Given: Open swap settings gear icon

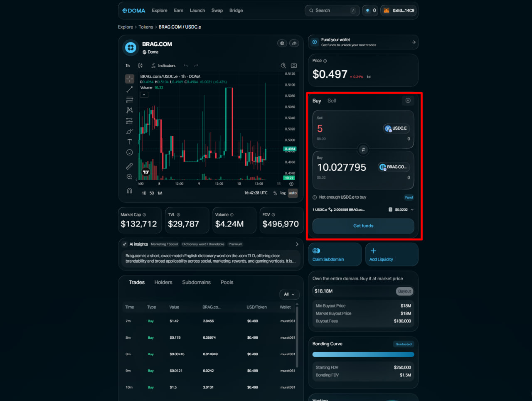Looking at the screenshot, I should pos(408,101).
